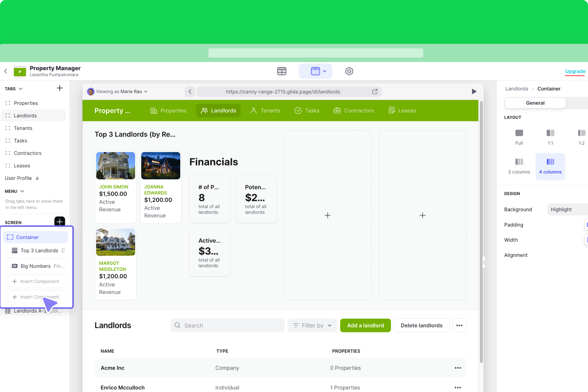The height and width of the screenshot is (392, 588).
Task: Open the app settings gear icon
Action: tap(349, 71)
